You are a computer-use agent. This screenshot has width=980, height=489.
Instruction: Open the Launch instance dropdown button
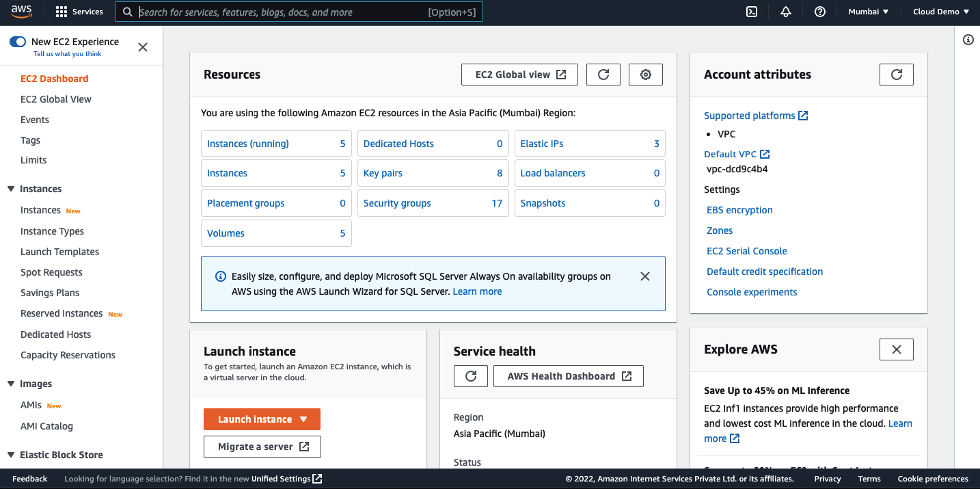click(x=262, y=419)
